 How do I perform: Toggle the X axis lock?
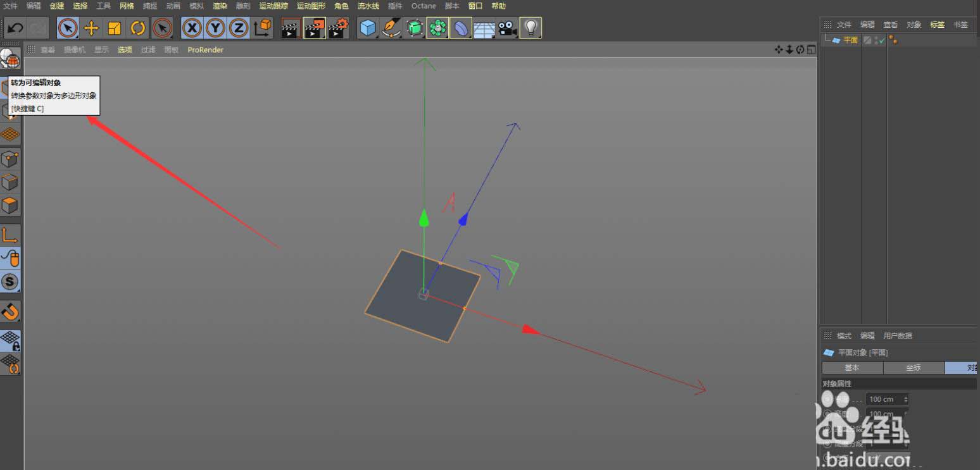192,28
